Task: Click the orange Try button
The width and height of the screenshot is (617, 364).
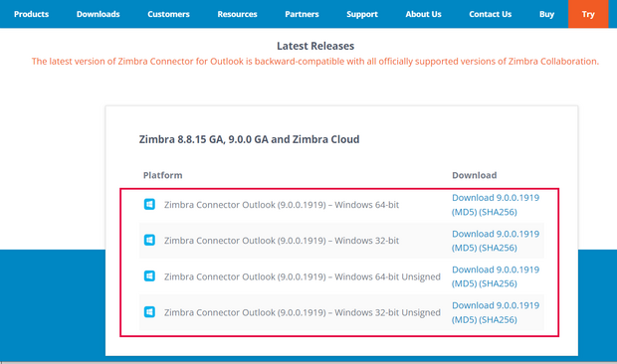Action: [588, 14]
